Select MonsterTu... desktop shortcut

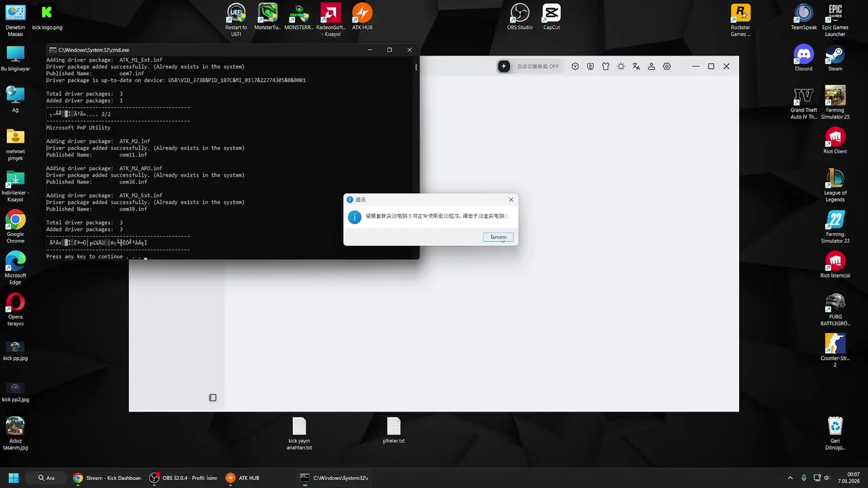(x=268, y=18)
